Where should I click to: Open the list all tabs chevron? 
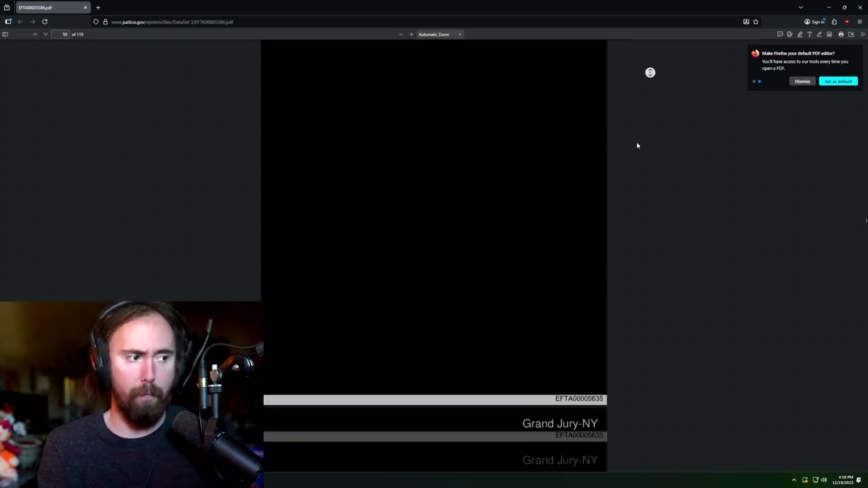[x=800, y=7]
